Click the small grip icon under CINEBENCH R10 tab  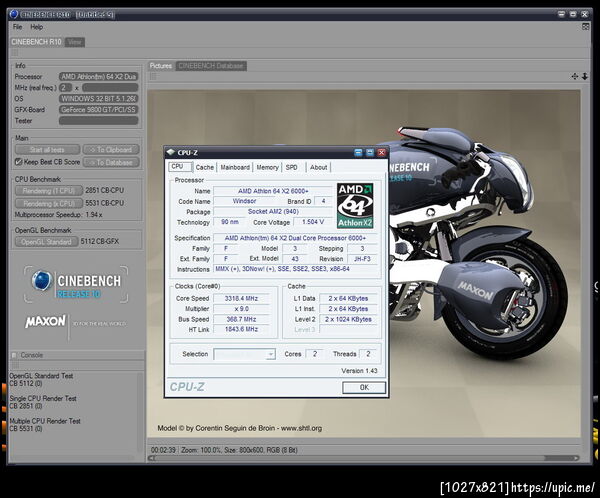15,52
